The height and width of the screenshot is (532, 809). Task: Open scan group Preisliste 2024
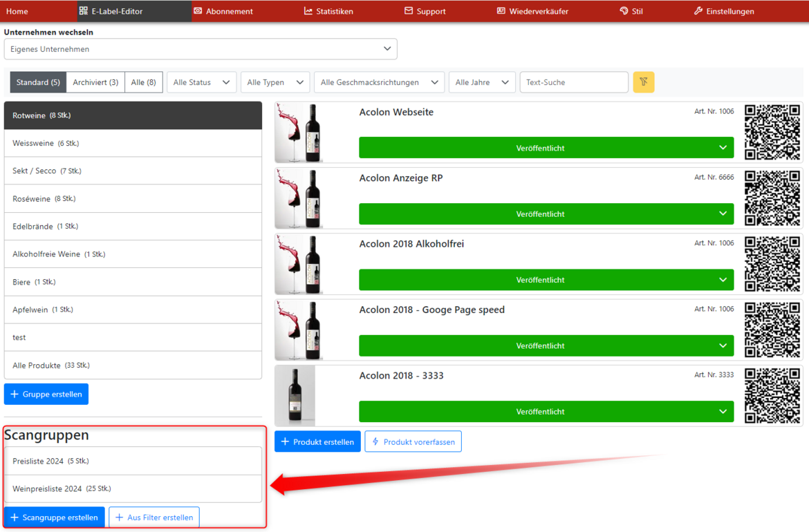pyautogui.click(x=133, y=461)
